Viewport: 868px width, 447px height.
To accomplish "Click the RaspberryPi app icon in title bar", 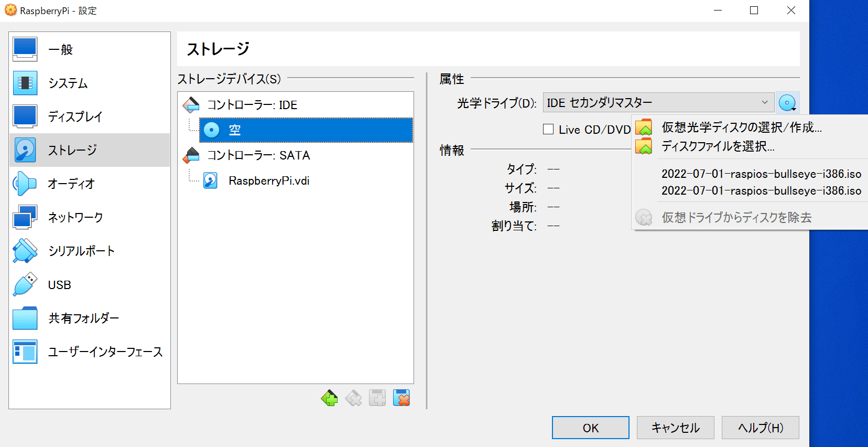I will 10,10.
